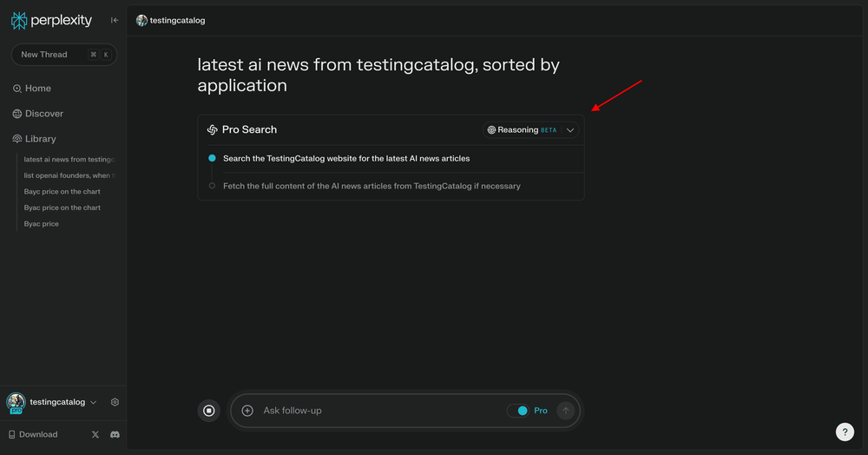Open the help question mark button
868x455 pixels.
845,432
